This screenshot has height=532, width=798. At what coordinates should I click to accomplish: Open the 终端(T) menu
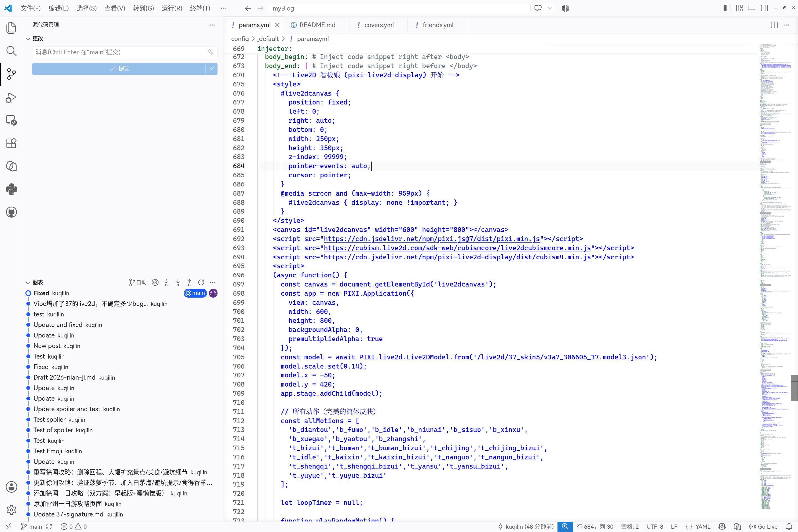pyautogui.click(x=200, y=8)
